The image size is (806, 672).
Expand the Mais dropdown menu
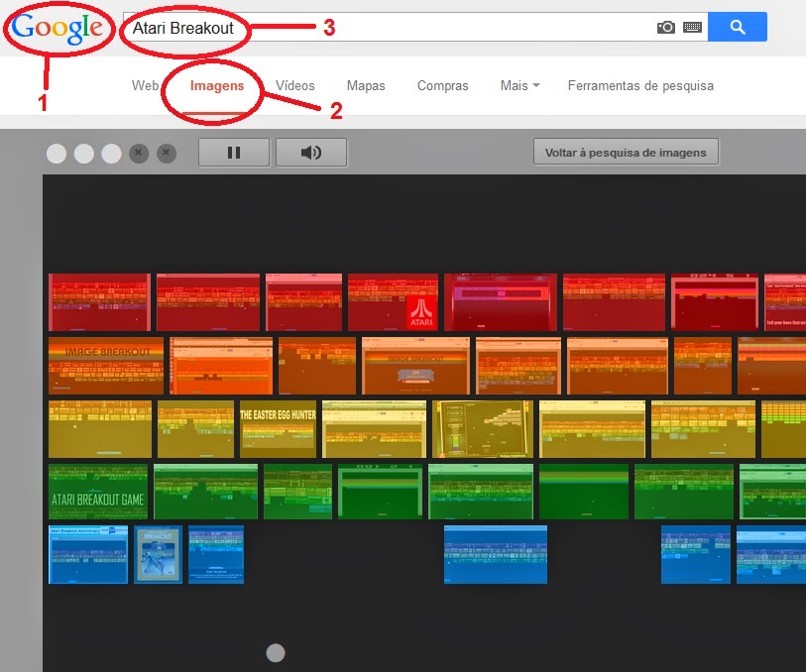pyautogui.click(x=519, y=85)
